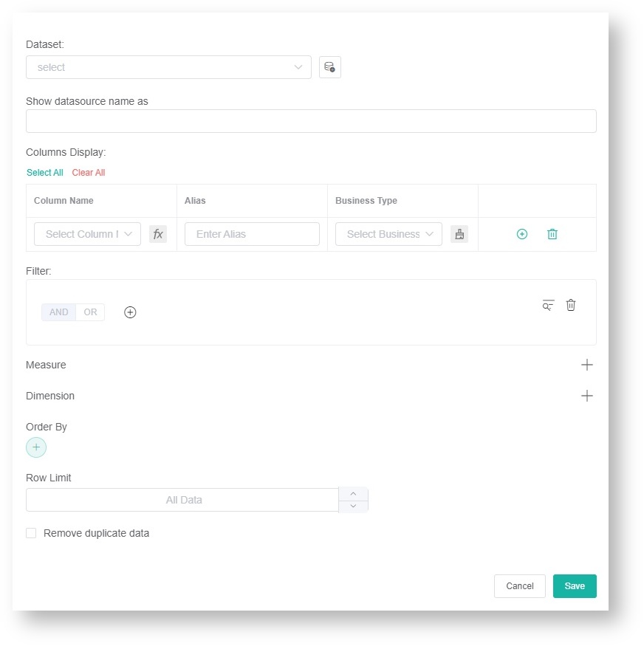
Task: Click the format brush icon next to Business Type
Action: (x=459, y=234)
